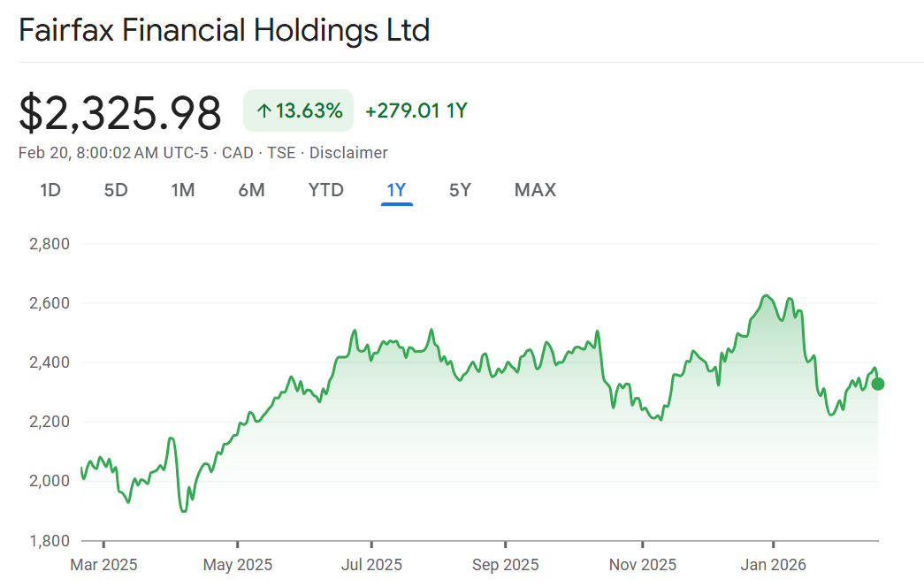Open the Disclaimer link

pos(348,153)
